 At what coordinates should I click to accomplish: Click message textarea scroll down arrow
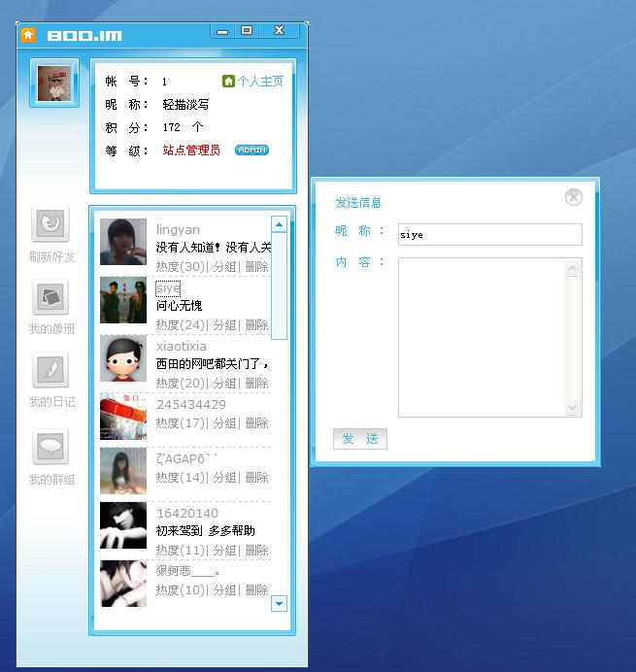[573, 407]
